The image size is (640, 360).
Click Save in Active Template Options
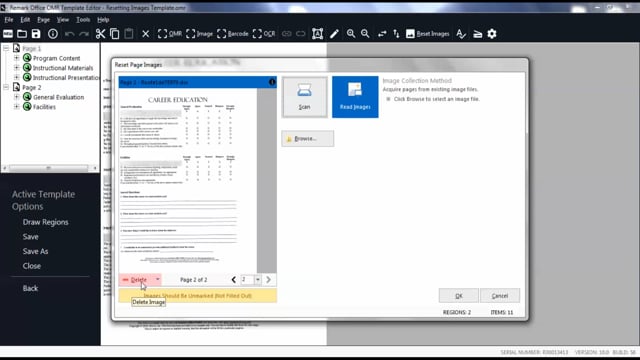pyautogui.click(x=31, y=237)
